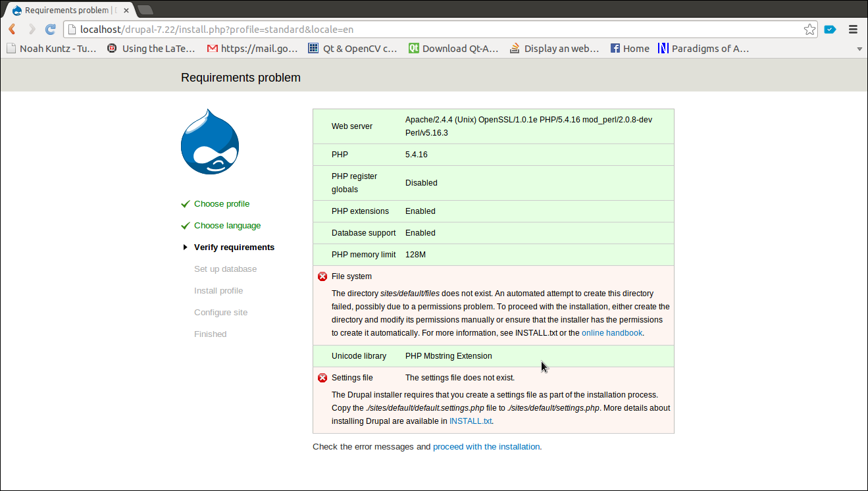Click the red error icon next to Settings file
This screenshot has height=491, width=868.
(x=322, y=378)
